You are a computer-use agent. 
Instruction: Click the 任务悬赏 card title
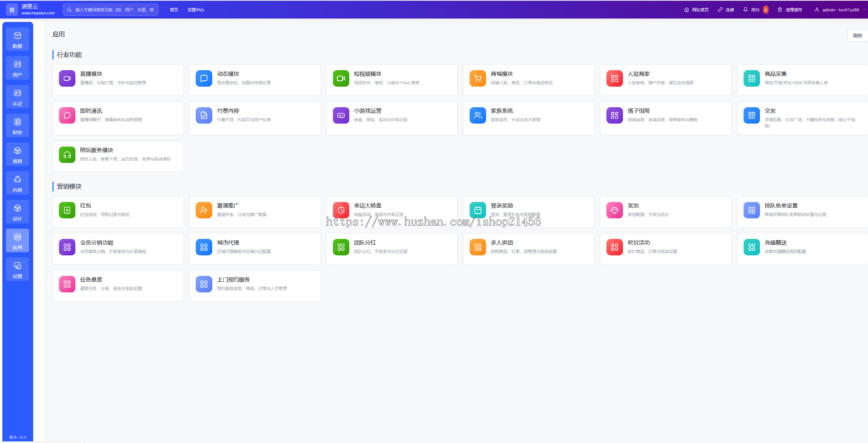click(x=90, y=280)
